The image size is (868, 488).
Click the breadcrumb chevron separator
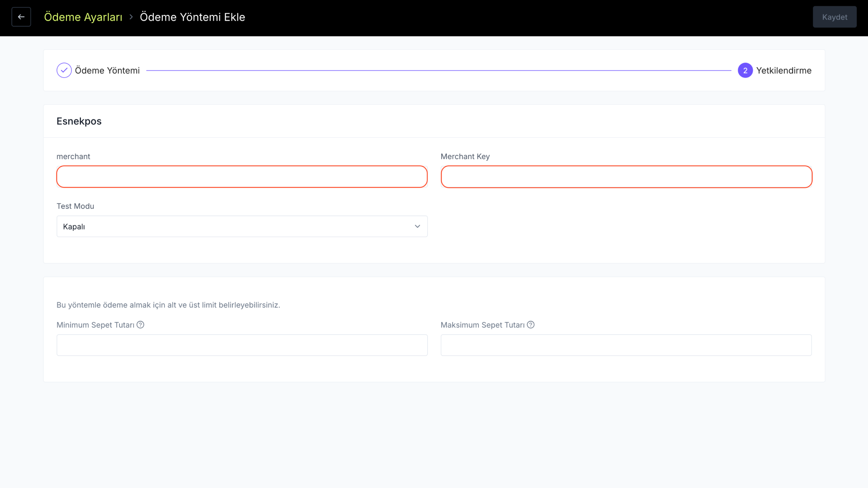click(x=131, y=17)
